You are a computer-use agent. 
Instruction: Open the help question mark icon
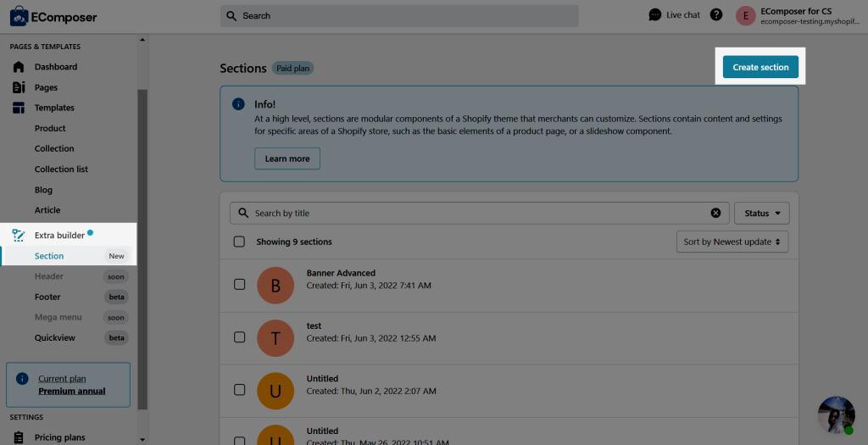point(716,15)
